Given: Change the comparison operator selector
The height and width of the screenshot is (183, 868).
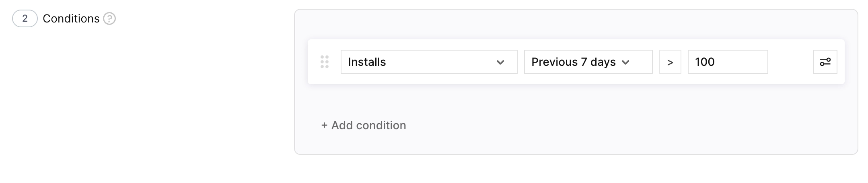Looking at the screenshot, I should point(670,62).
